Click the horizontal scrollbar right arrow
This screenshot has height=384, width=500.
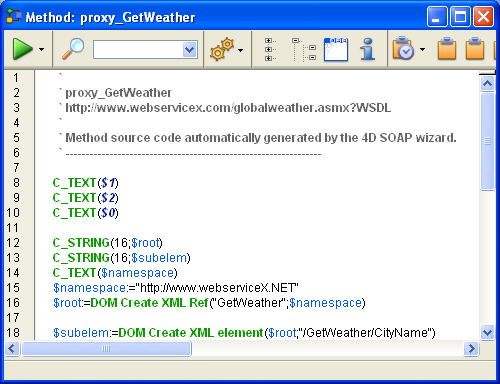471,349
